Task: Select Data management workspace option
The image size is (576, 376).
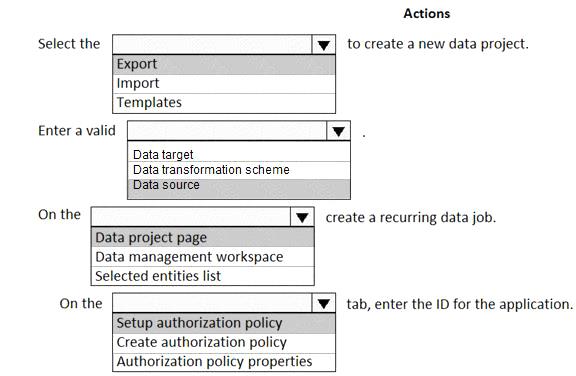Action: coord(203,256)
